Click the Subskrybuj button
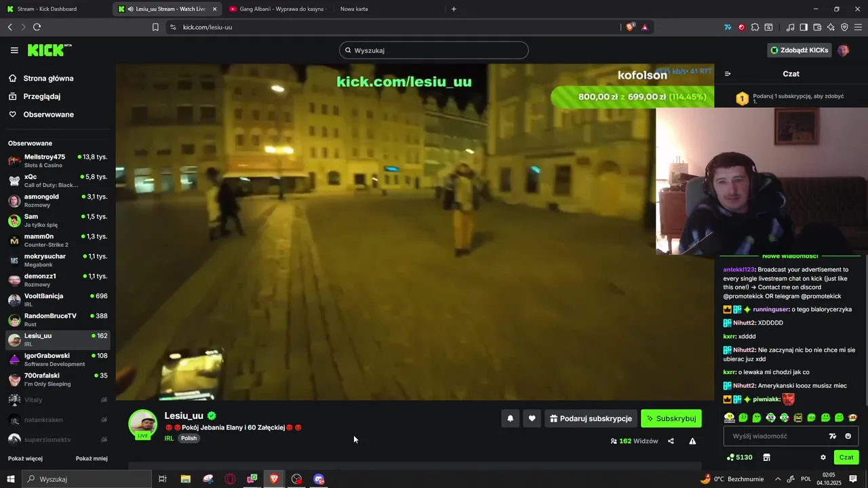 coord(671,419)
